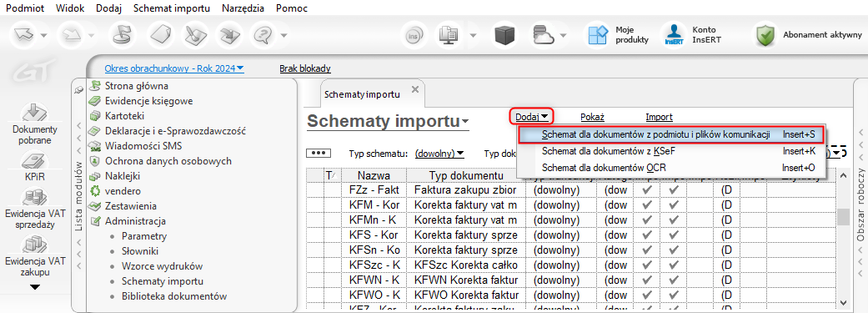Open Ewidencja VAT sprzedaży icon

[34, 198]
